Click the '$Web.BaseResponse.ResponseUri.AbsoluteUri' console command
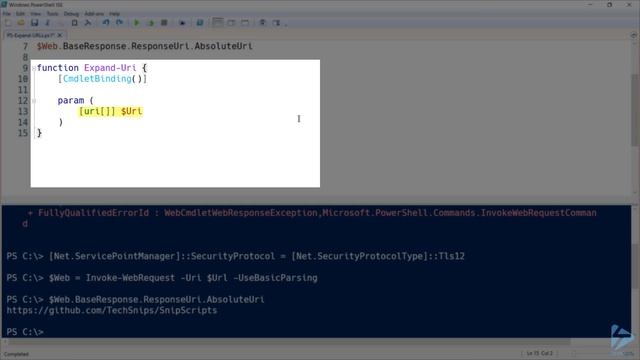The height and width of the screenshot is (360, 640). (x=156, y=300)
